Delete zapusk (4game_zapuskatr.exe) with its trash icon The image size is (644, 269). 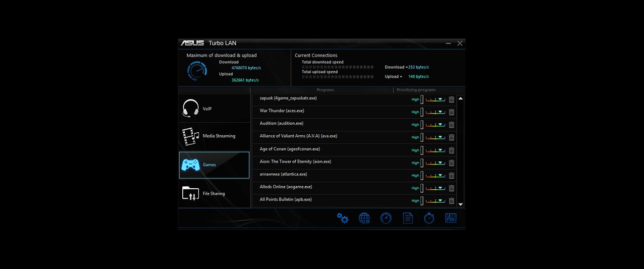tap(451, 99)
